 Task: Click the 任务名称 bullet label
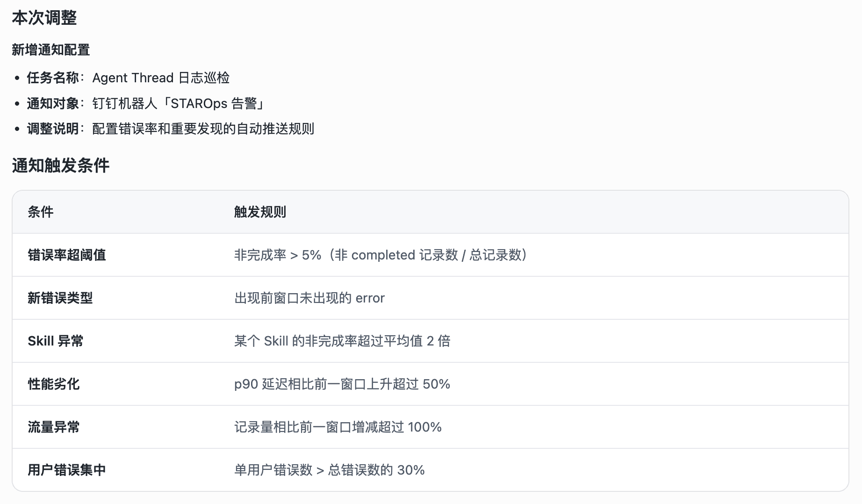[53, 78]
